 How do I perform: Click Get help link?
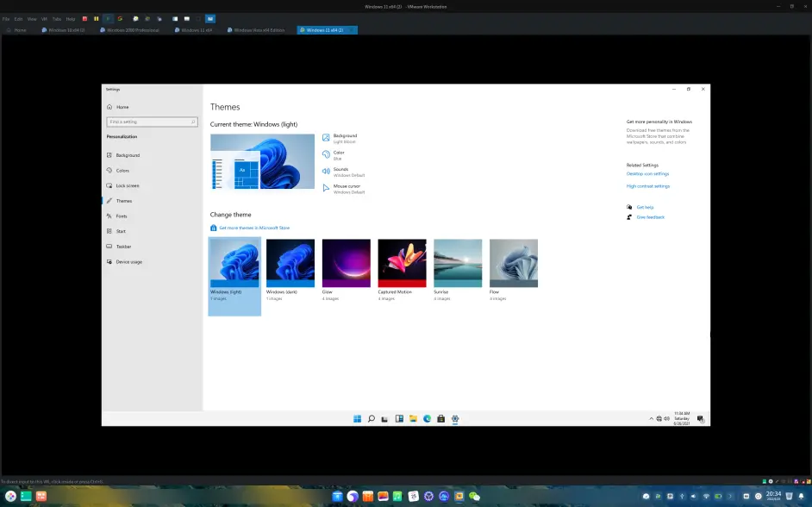[x=645, y=207]
